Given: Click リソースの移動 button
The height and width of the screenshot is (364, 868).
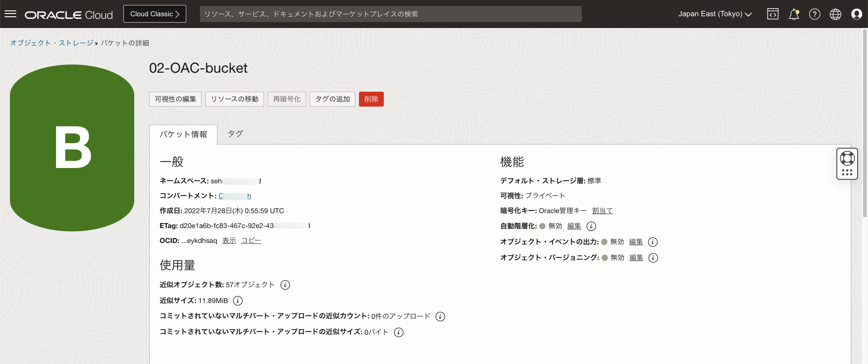Looking at the screenshot, I should (235, 99).
